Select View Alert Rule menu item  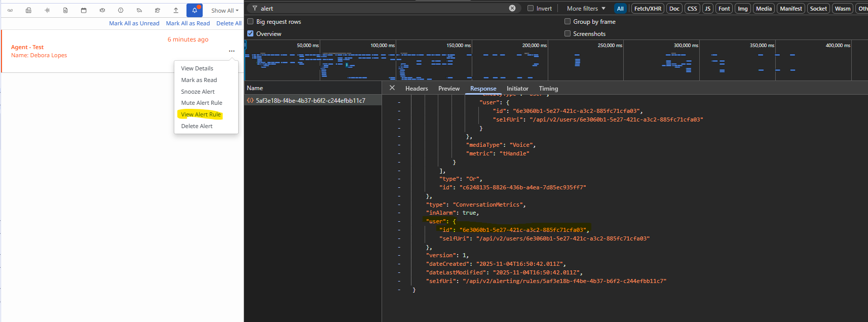[x=201, y=114]
